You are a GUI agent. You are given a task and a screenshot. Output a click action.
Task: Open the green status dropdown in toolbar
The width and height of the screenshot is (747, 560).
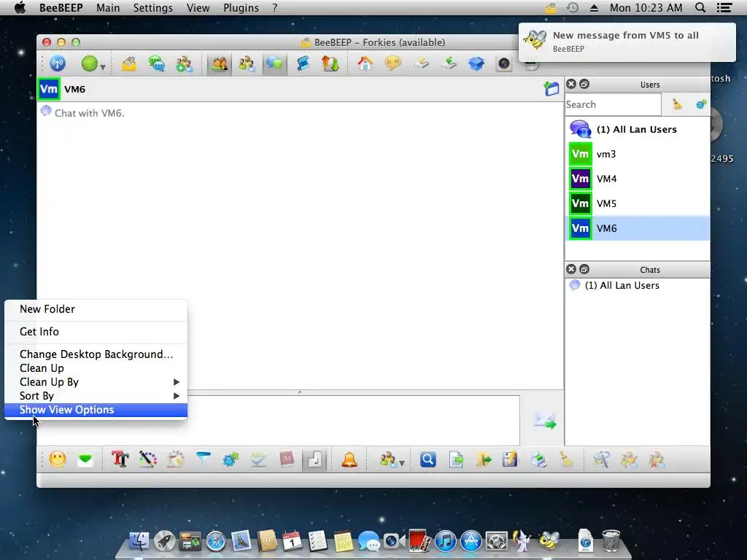[x=93, y=63]
